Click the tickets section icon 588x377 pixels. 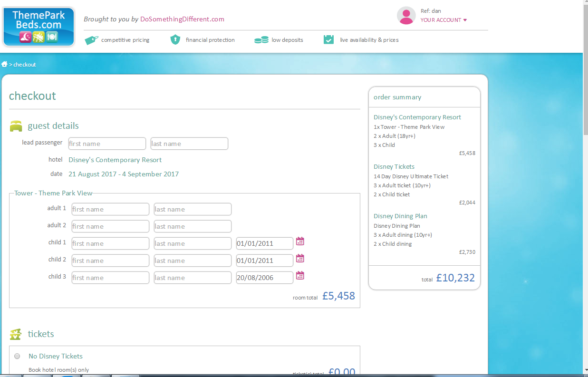tap(16, 334)
